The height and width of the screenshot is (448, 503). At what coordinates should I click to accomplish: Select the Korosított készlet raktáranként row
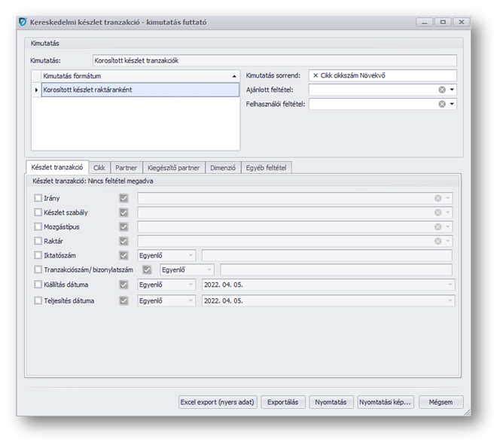[x=136, y=90]
